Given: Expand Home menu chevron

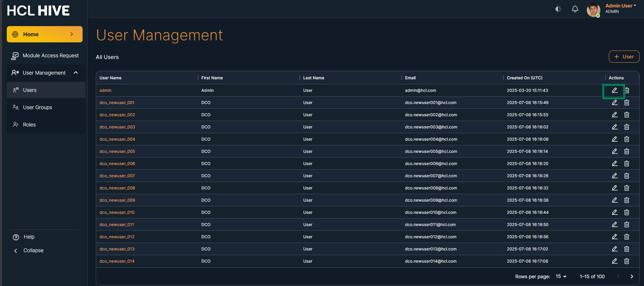Looking at the screenshot, I should [x=72, y=34].
